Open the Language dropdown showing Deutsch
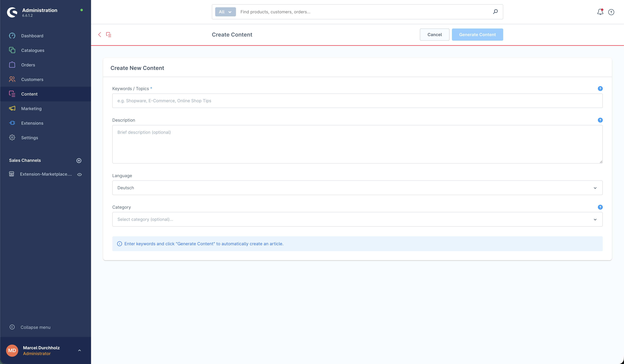Screen dimensions: 624x364 tap(357, 188)
